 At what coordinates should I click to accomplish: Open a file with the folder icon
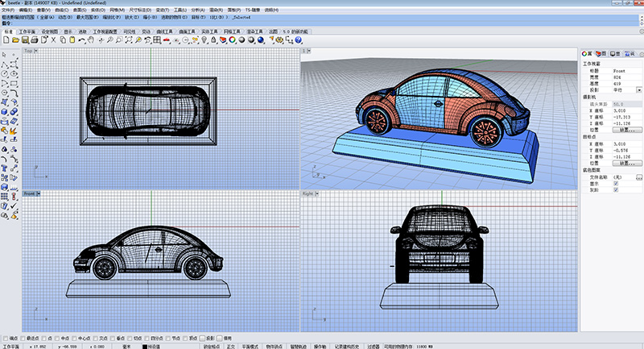tap(15, 39)
